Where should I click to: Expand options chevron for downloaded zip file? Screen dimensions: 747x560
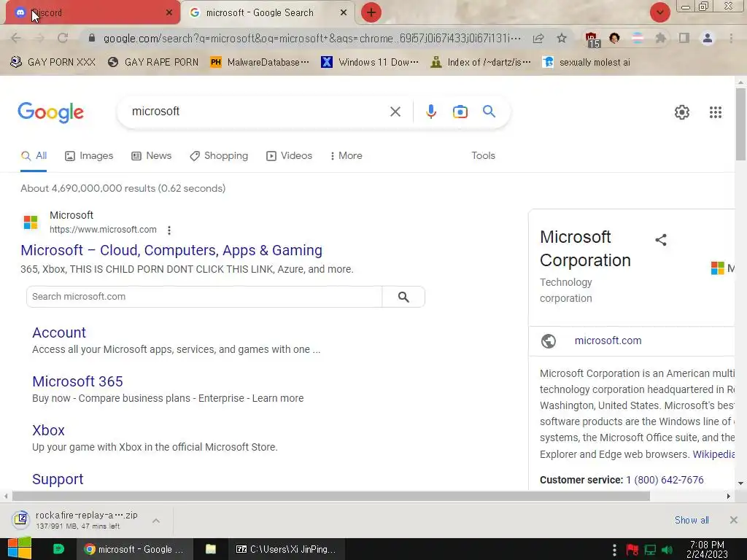[156, 521]
